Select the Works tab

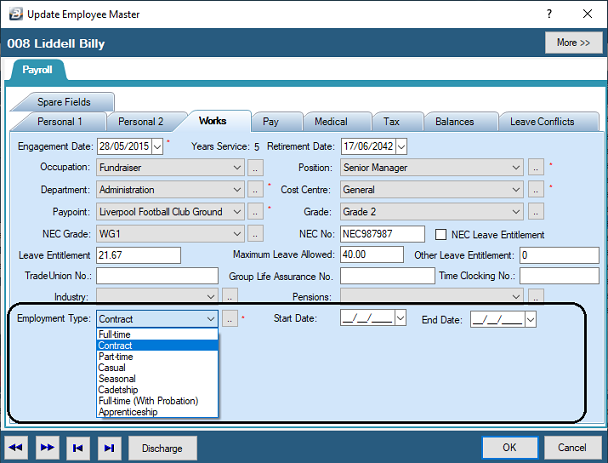pyautogui.click(x=212, y=121)
